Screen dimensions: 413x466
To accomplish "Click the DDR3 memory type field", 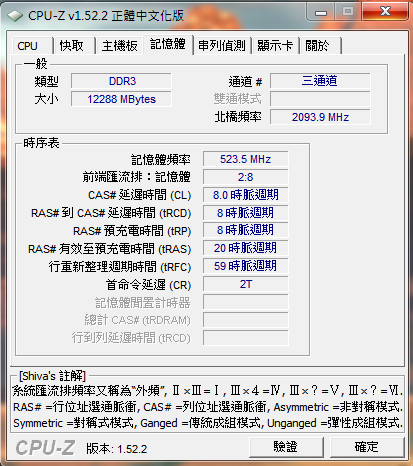I will [x=121, y=81].
